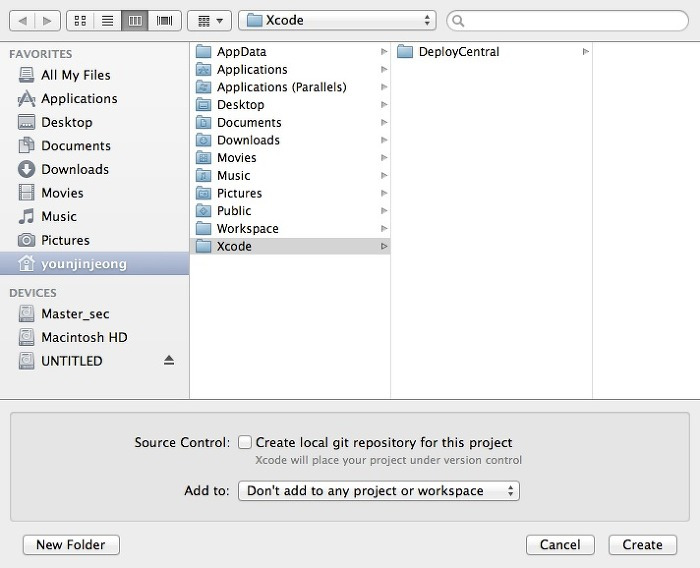Select Downloads in Favorites sidebar
Image resolution: width=700 pixels, height=568 pixels.
pyautogui.click(x=95, y=169)
